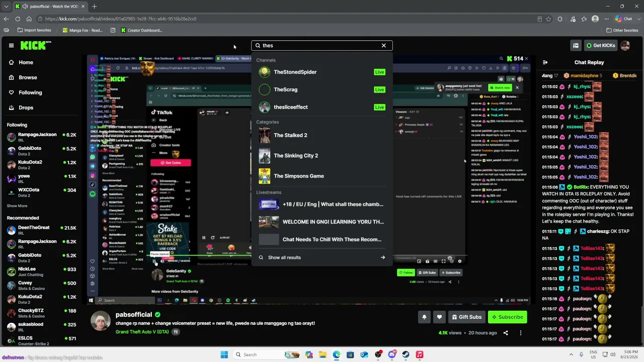
Task: Open the Copilot Chat button
Action: pyautogui.click(x=623, y=19)
